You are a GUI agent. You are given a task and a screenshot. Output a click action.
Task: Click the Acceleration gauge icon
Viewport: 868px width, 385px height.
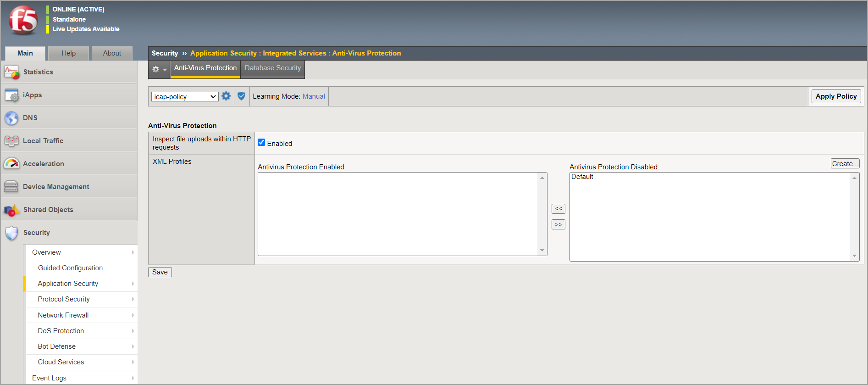coord(11,164)
